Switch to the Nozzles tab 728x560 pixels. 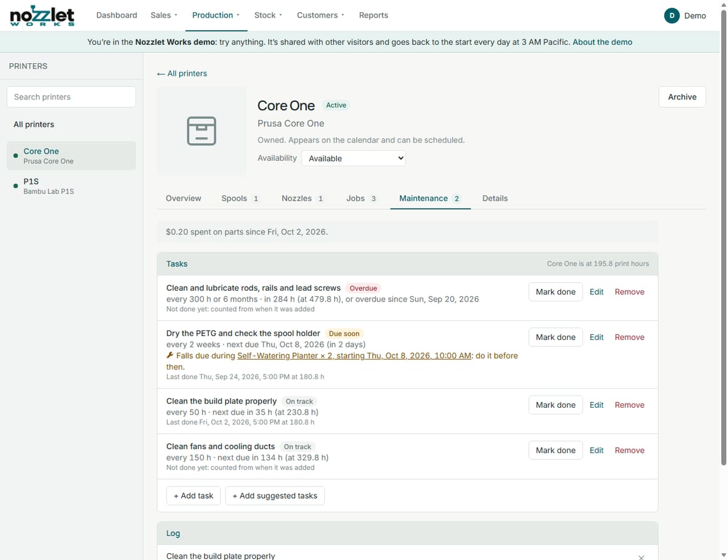[x=303, y=198]
